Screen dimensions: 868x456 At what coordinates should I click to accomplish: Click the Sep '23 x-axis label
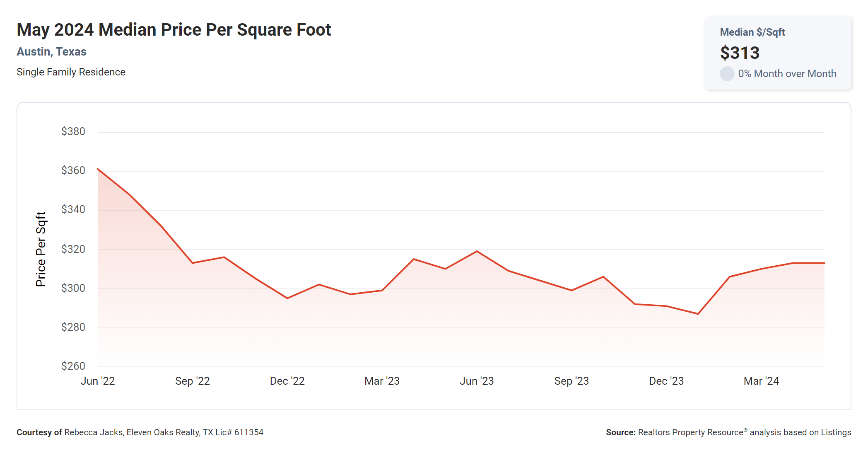click(571, 381)
